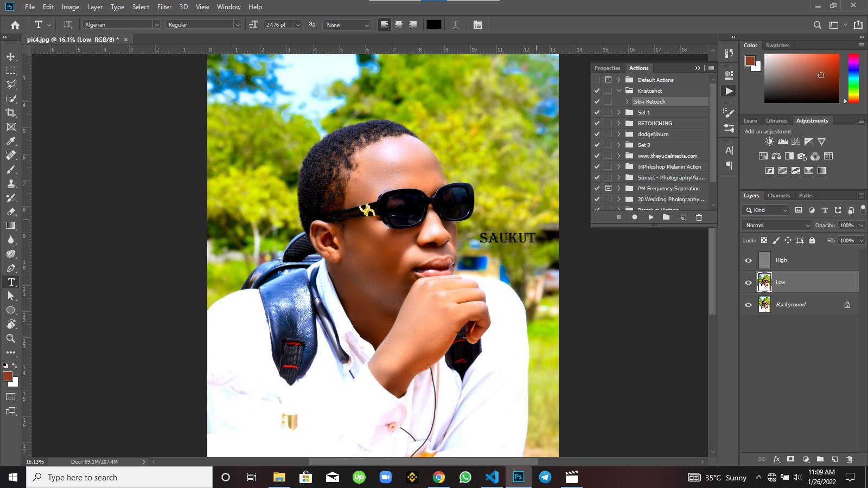Click the hue slider in Color panel
868x488 pixels.
tap(853, 78)
